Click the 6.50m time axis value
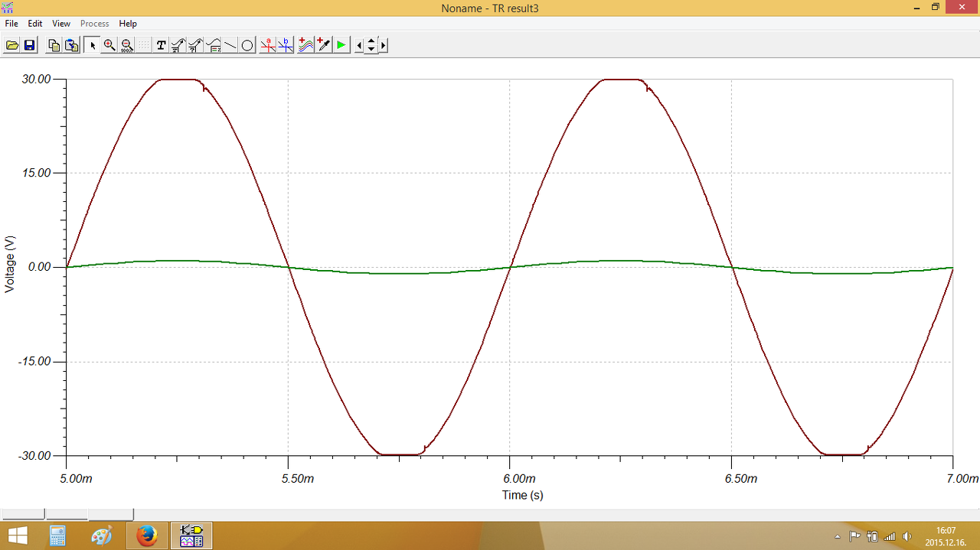The width and height of the screenshot is (980, 550). point(743,479)
